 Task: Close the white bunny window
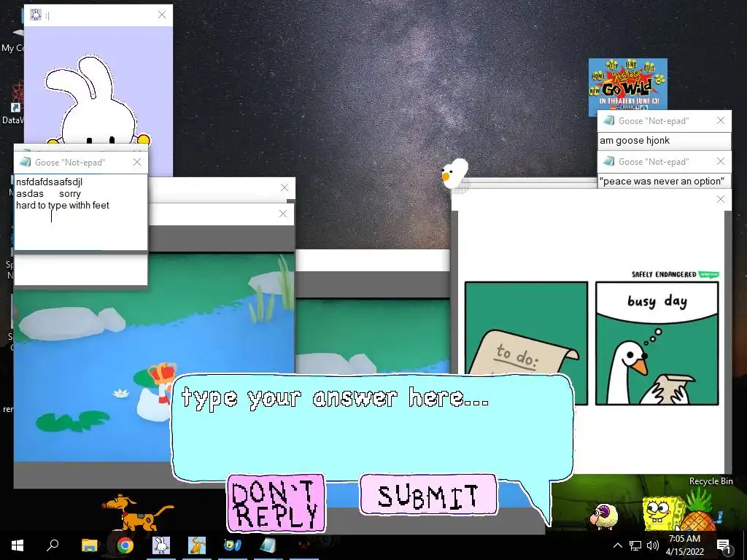(162, 15)
